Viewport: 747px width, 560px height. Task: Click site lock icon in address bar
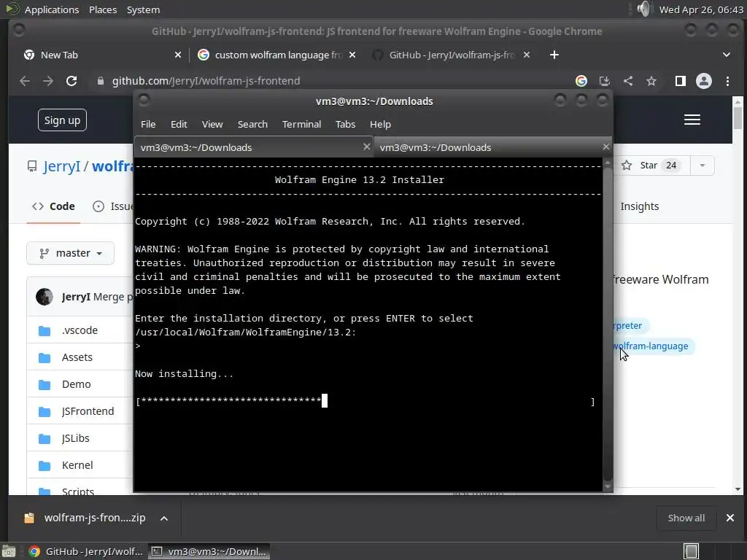click(100, 81)
